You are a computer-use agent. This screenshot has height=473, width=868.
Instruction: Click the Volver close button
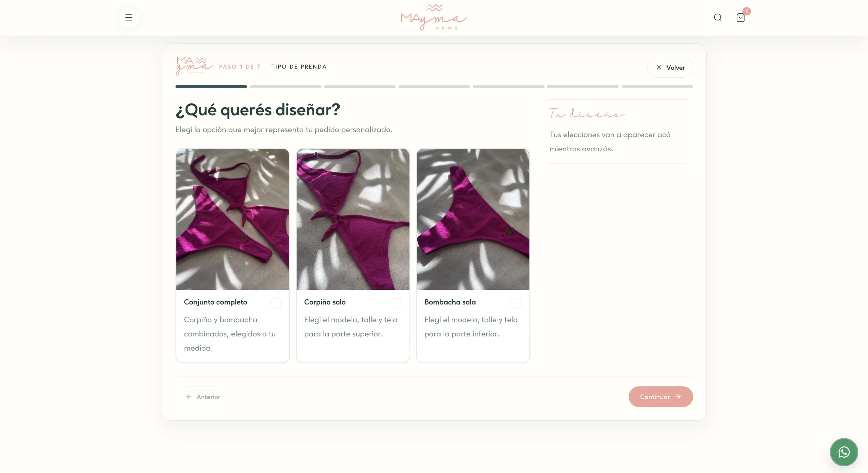[670, 67]
